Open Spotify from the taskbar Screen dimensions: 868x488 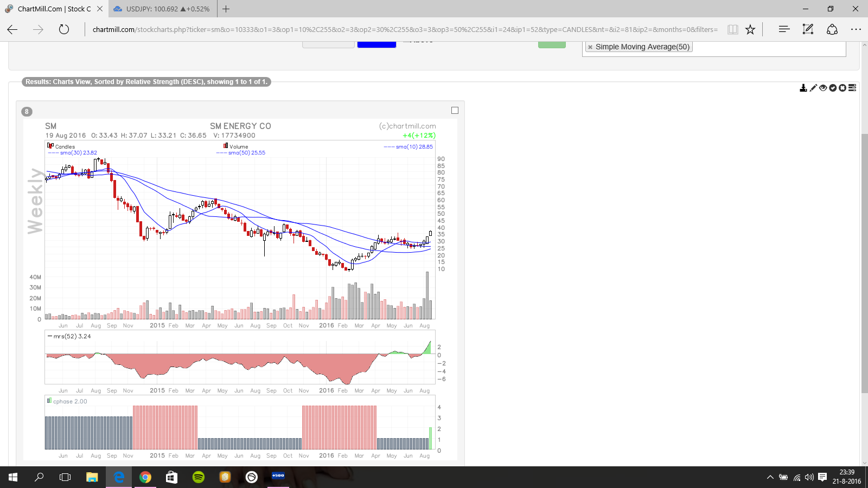point(199,477)
